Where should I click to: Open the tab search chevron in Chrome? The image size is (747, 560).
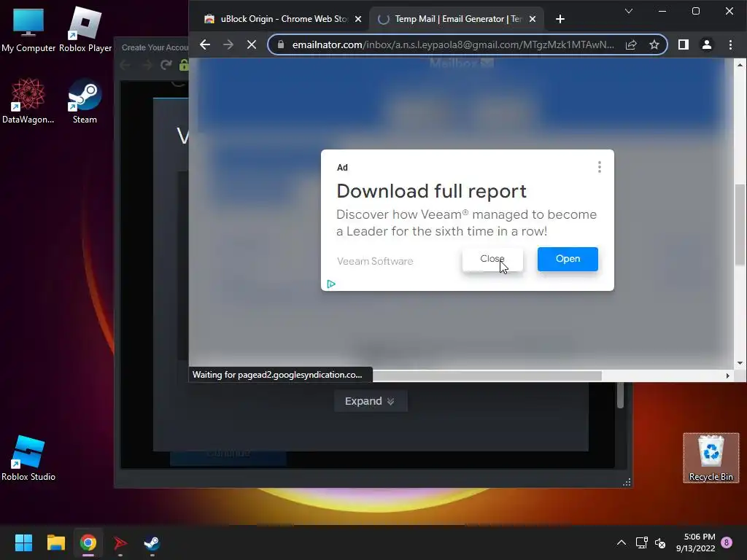[x=629, y=11]
